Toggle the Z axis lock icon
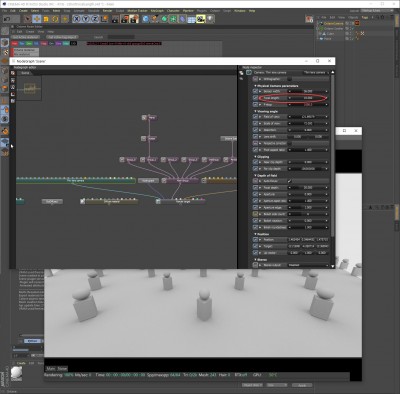Viewport: 400px width, 394px height. click(95, 19)
